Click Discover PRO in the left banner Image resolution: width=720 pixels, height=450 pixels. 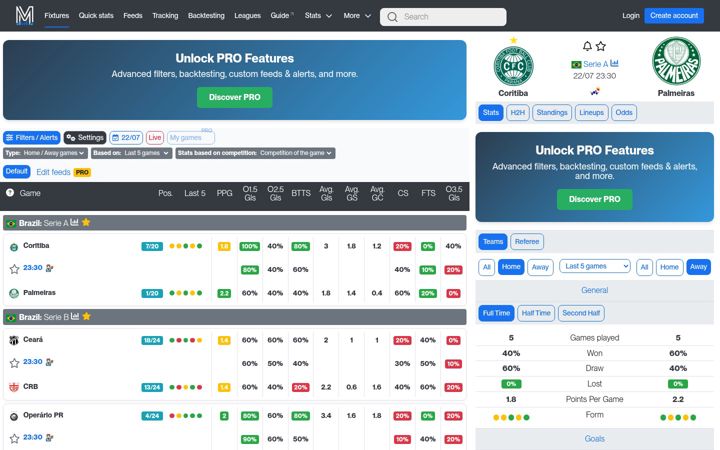tap(235, 97)
